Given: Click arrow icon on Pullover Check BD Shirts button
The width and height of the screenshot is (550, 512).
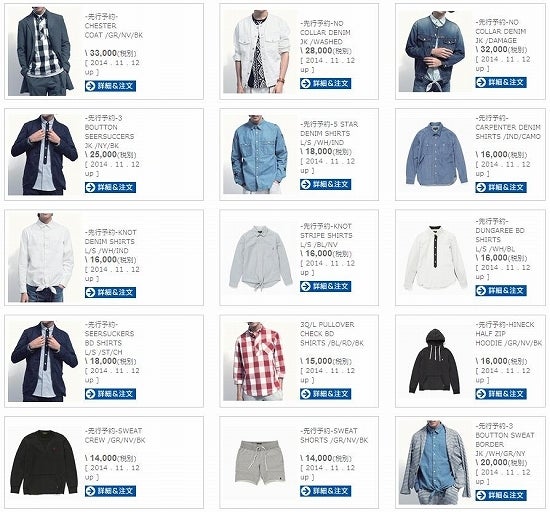Looking at the screenshot, I should 306,394.
